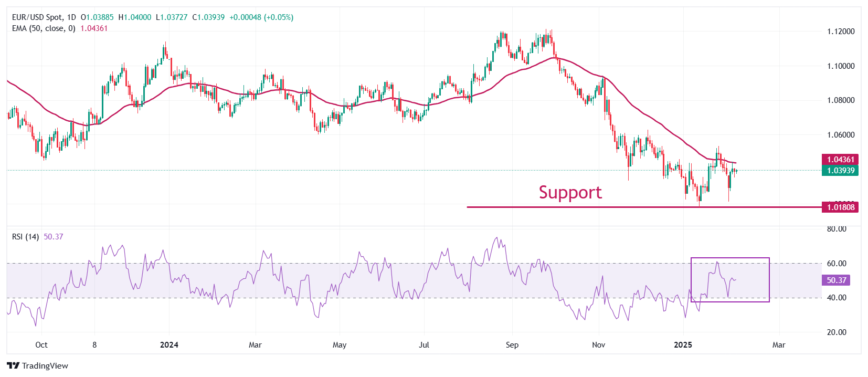Click the TradingView text link

[x=45, y=366]
